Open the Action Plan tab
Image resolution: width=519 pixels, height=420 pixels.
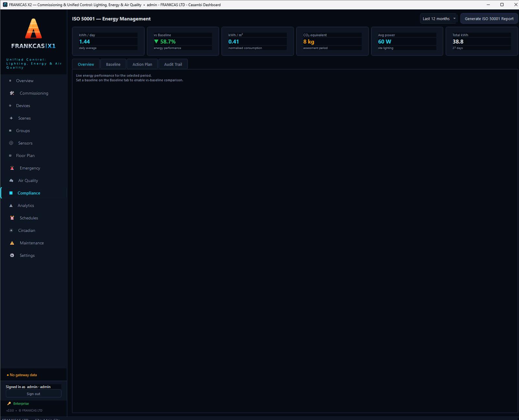(142, 64)
